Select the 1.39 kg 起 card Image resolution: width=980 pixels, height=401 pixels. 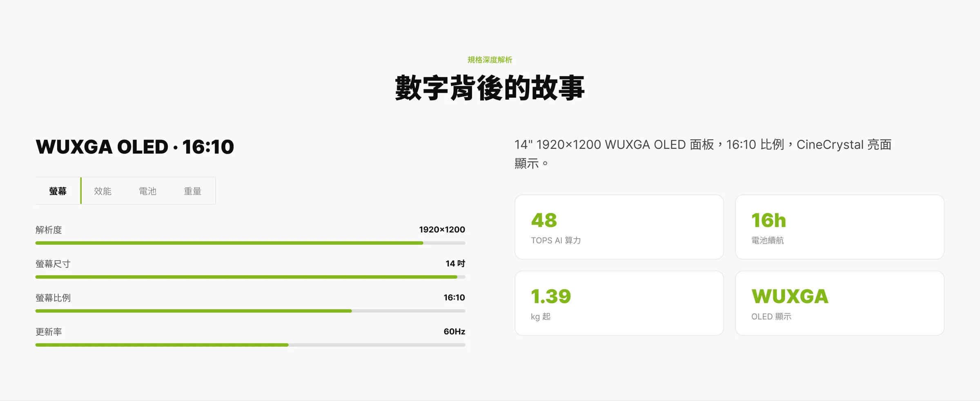point(619,303)
